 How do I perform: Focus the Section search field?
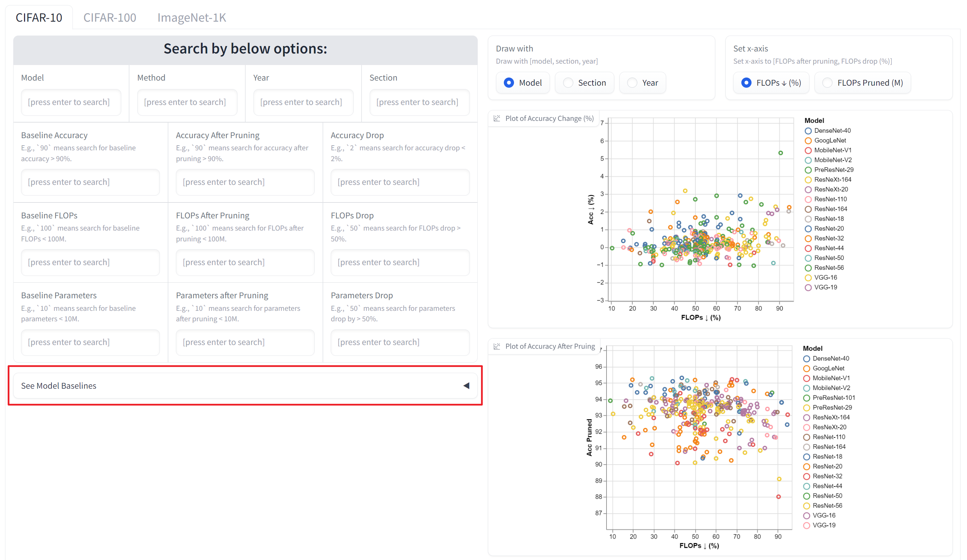pos(419,102)
